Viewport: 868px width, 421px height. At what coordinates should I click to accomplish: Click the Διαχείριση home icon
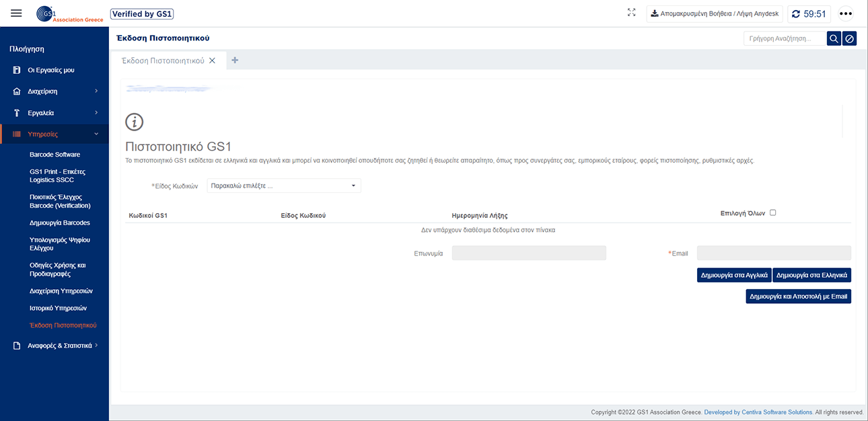click(x=17, y=91)
